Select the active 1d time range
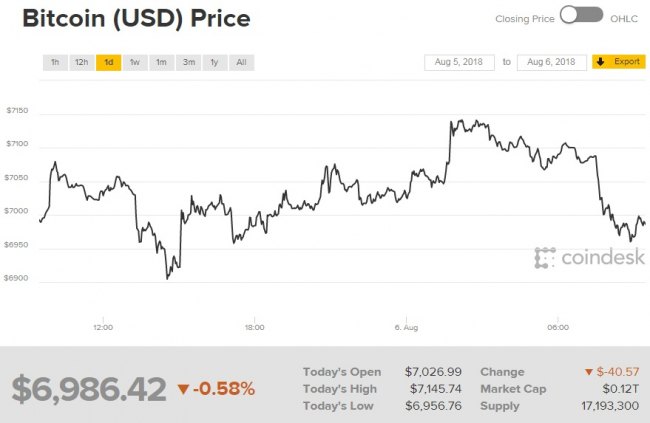 108,62
